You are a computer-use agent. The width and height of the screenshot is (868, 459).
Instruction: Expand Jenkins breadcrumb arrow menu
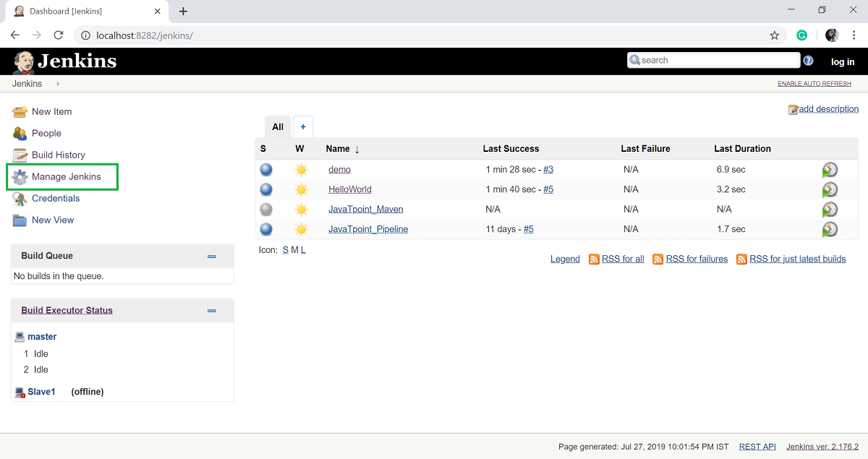coord(58,84)
